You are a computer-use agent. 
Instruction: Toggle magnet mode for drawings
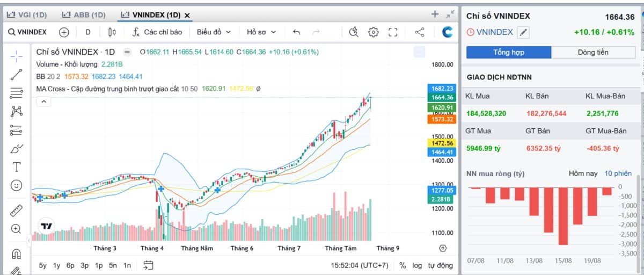point(17,254)
